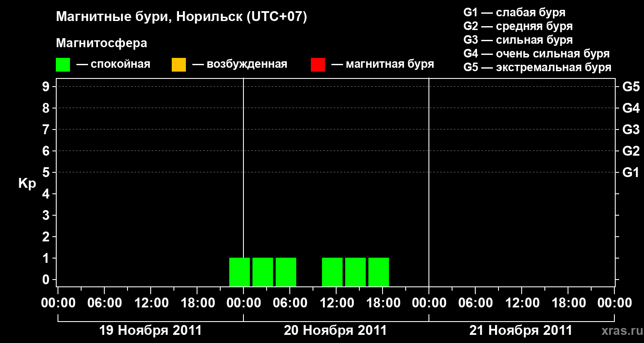Click the '21 Ноября 2011' date label
The height and width of the screenshot is (343, 644).
click(x=521, y=331)
